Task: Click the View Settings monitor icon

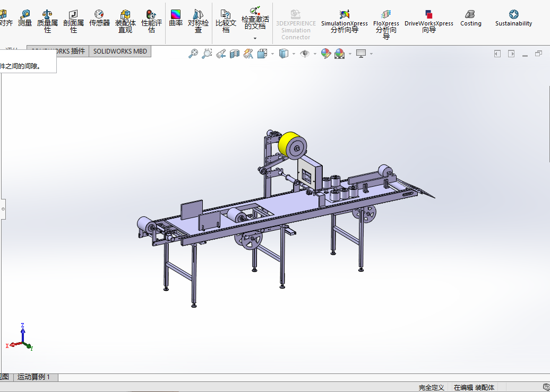Action: [x=361, y=54]
